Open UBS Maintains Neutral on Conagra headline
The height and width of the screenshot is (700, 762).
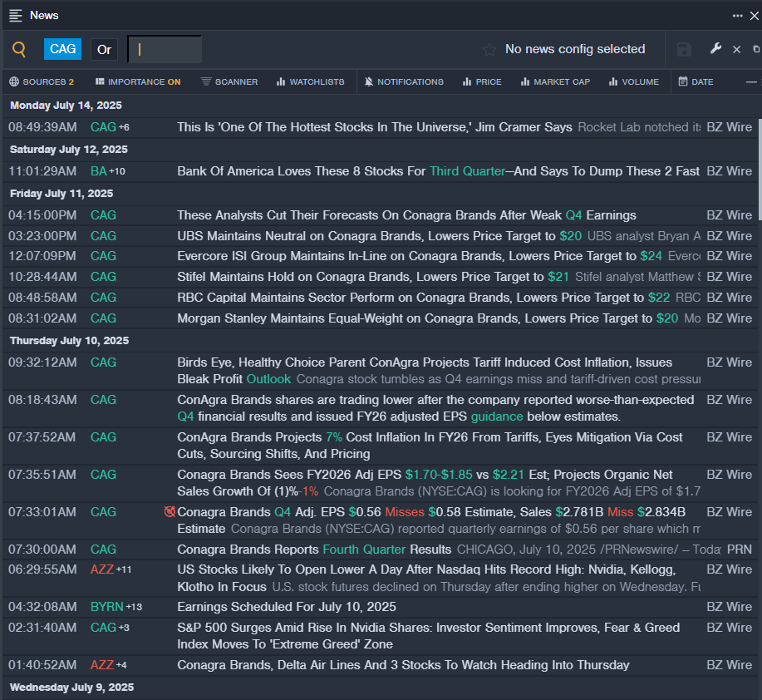click(379, 236)
